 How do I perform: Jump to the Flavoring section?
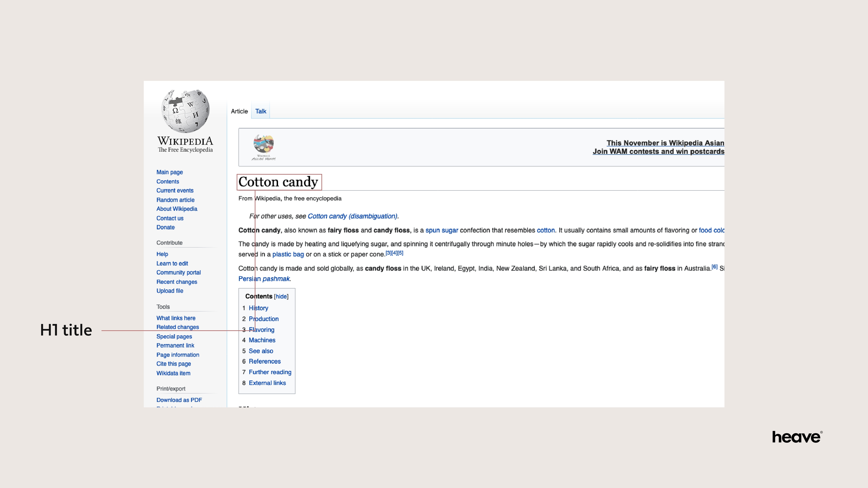point(262,329)
